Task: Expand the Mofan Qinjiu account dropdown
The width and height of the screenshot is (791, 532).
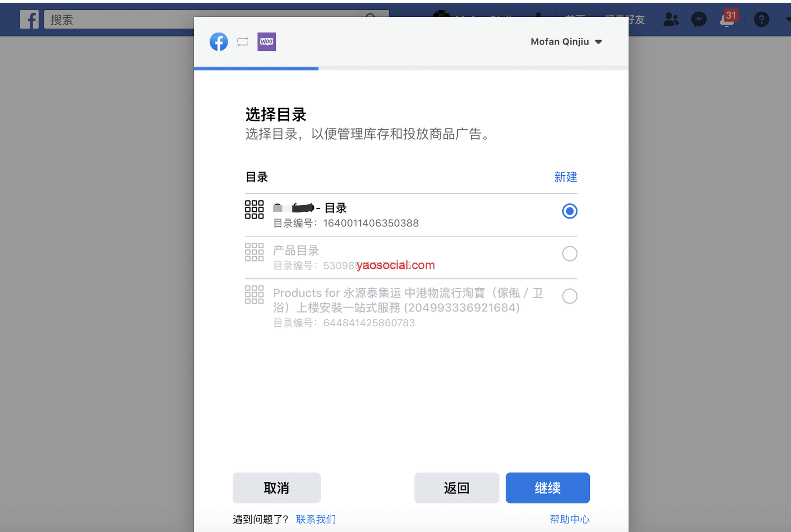Action: pyautogui.click(x=566, y=42)
